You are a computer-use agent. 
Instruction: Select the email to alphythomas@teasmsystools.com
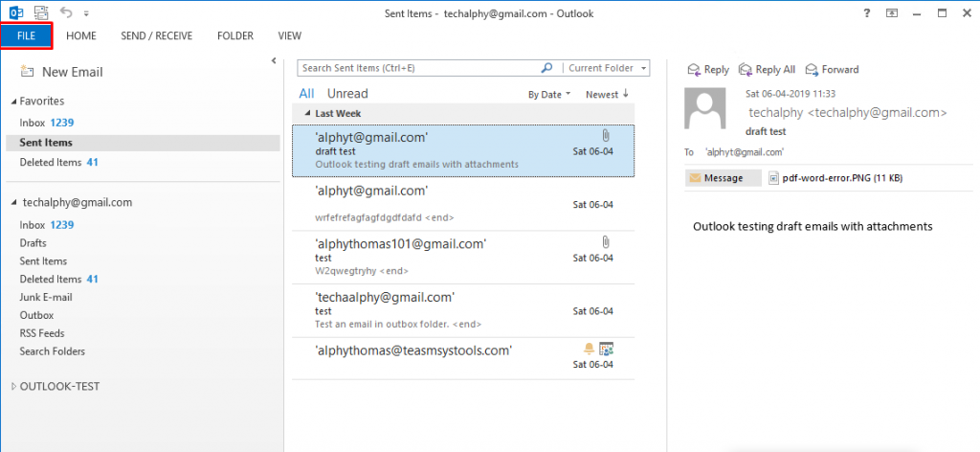(x=463, y=358)
